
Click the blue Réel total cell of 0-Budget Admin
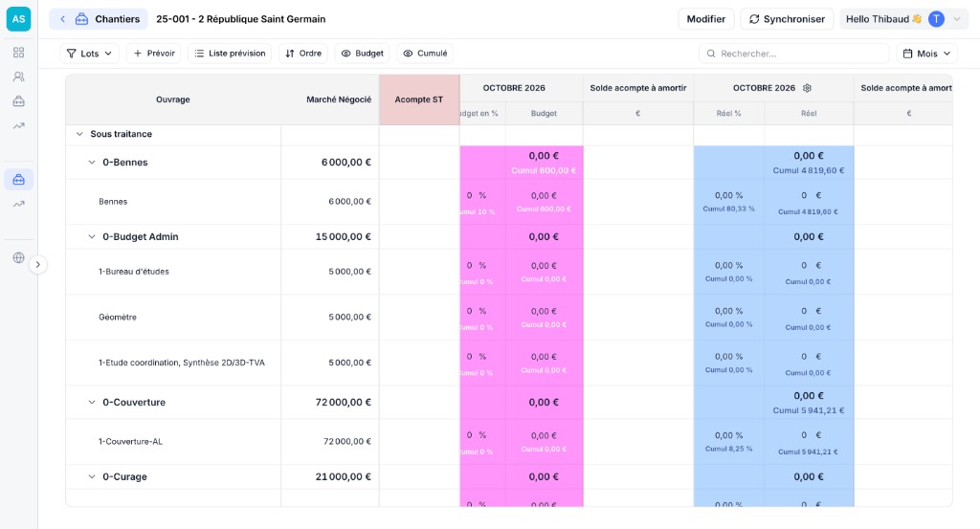(x=809, y=236)
